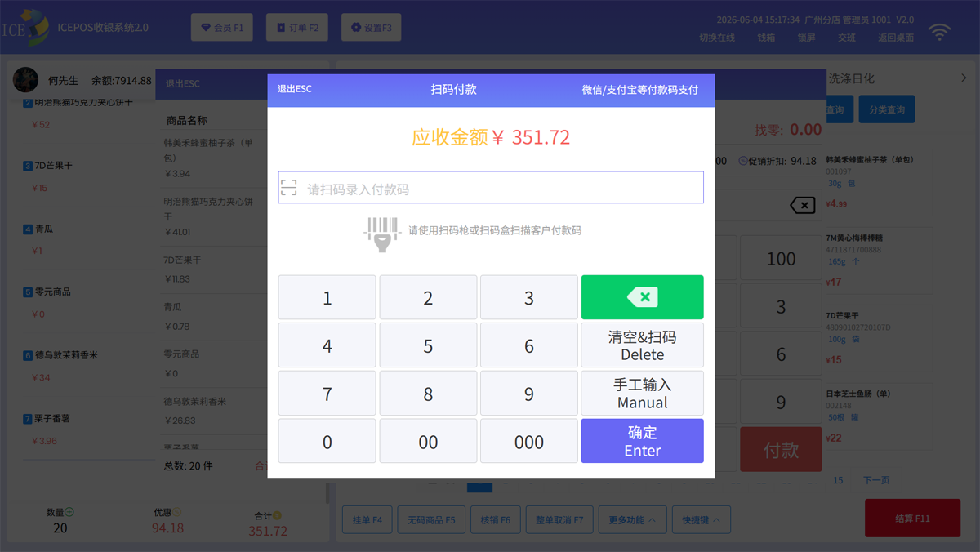Click the diamond icon on 会员 F1 button

pyautogui.click(x=206, y=28)
